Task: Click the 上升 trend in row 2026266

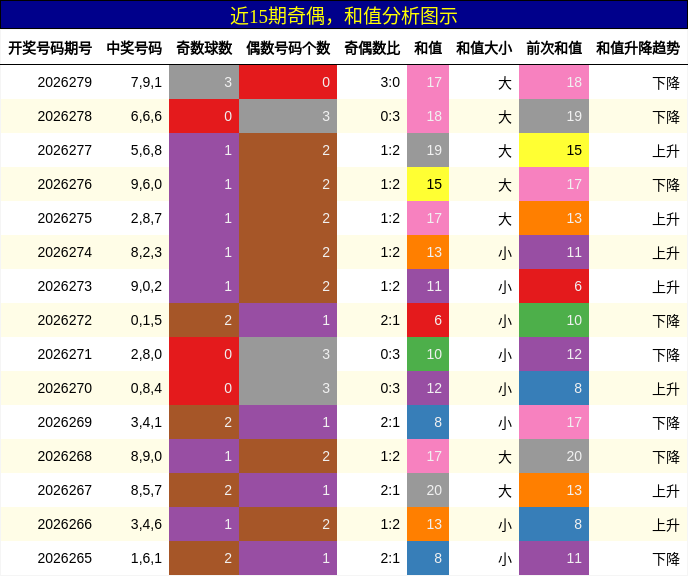Action: [x=666, y=525]
